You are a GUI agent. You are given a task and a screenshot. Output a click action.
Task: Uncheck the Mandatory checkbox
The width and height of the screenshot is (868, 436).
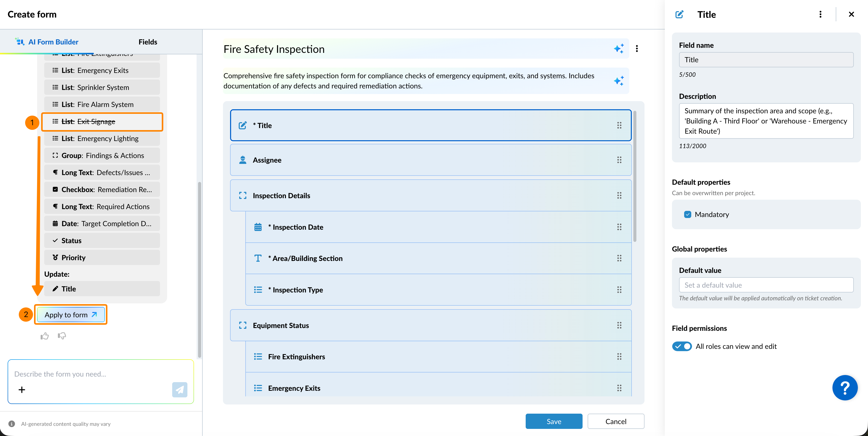click(x=687, y=214)
